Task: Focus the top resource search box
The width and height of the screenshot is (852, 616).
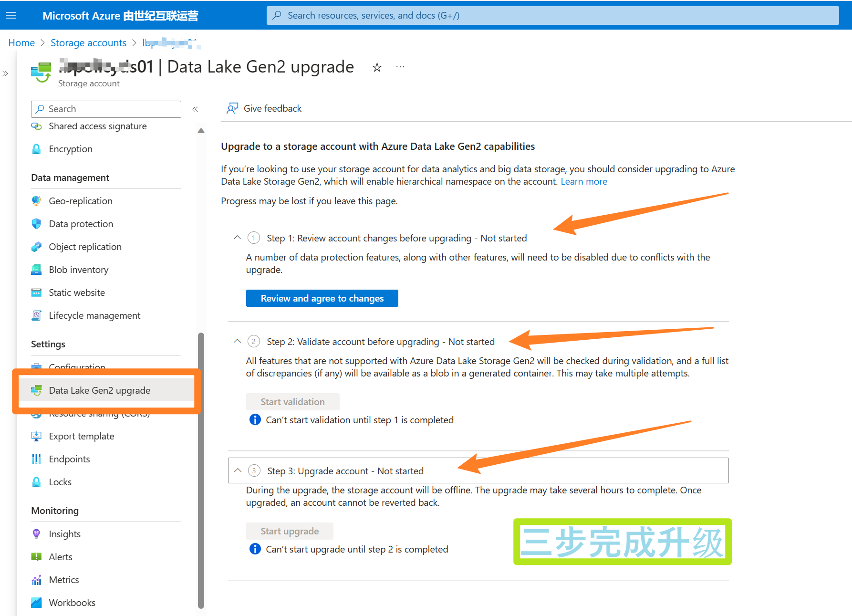Action: [x=552, y=15]
